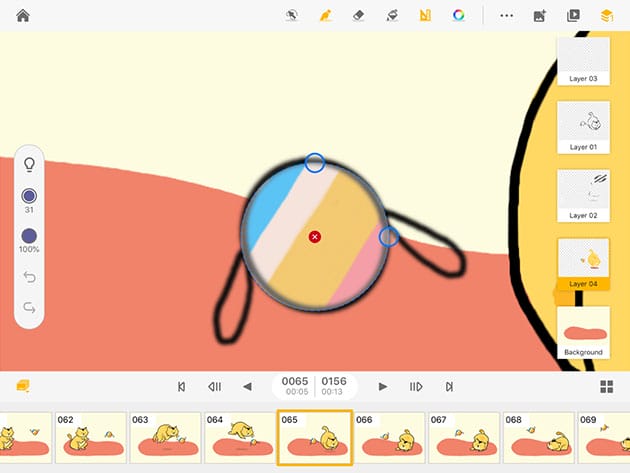The width and height of the screenshot is (630, 473).
Task: Open the ruler tool
Action: pyautogui.click(x=425, y=15)
